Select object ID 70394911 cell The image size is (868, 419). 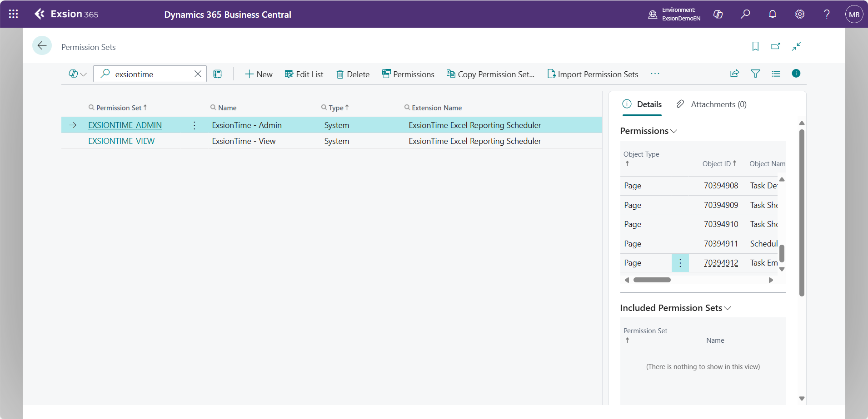721,244
